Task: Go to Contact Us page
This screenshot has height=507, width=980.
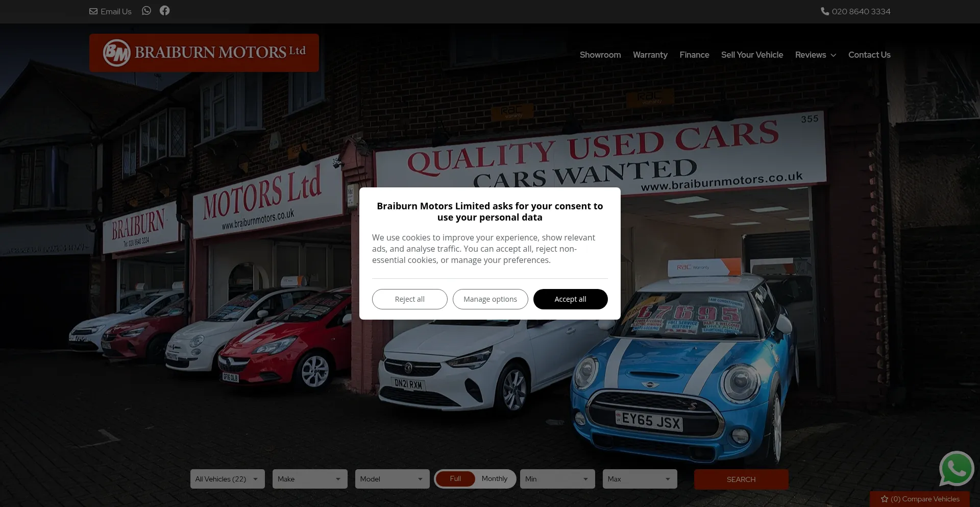Action: (869, 55)
